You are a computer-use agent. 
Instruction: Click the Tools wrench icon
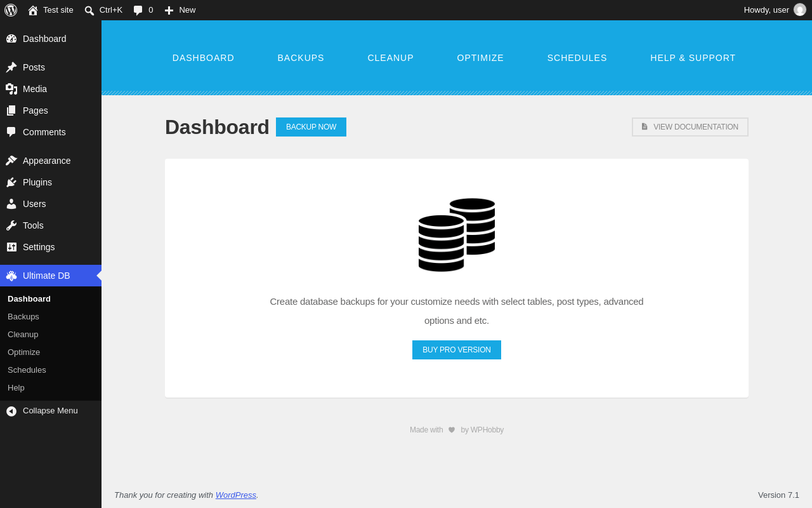11,225
